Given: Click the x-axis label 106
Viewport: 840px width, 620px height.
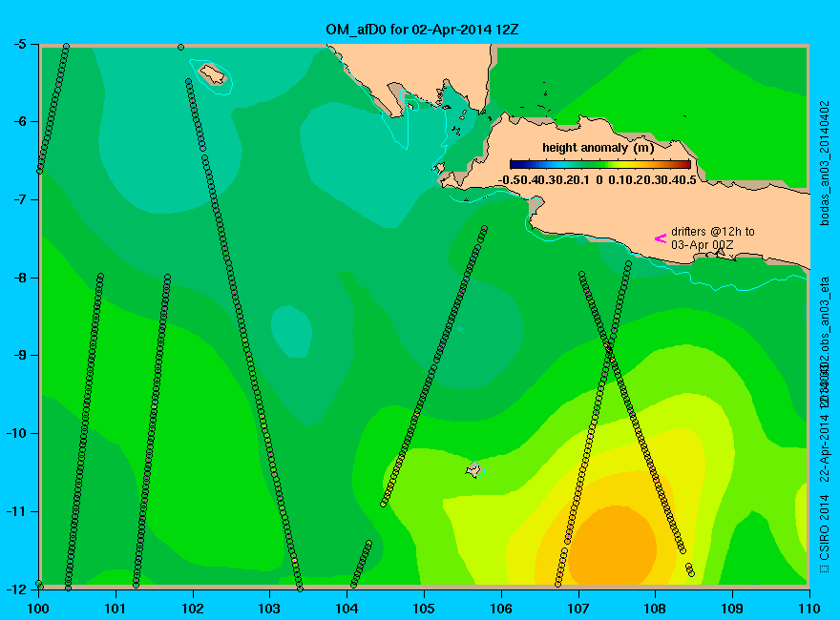Looking at the screenshot, I should [x=501, y=609].
